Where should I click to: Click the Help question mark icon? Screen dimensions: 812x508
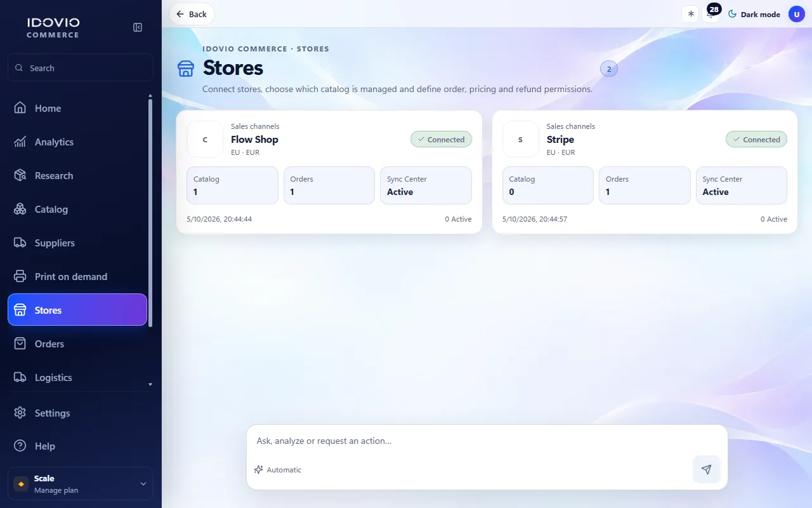pyautogui.click(x=20, y=446)
